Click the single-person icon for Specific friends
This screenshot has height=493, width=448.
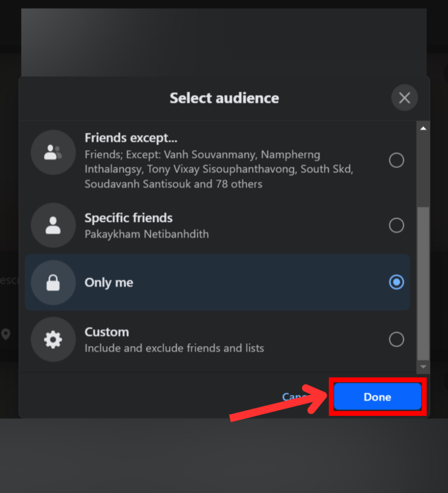pyautogui.click(x=53, y=225)
